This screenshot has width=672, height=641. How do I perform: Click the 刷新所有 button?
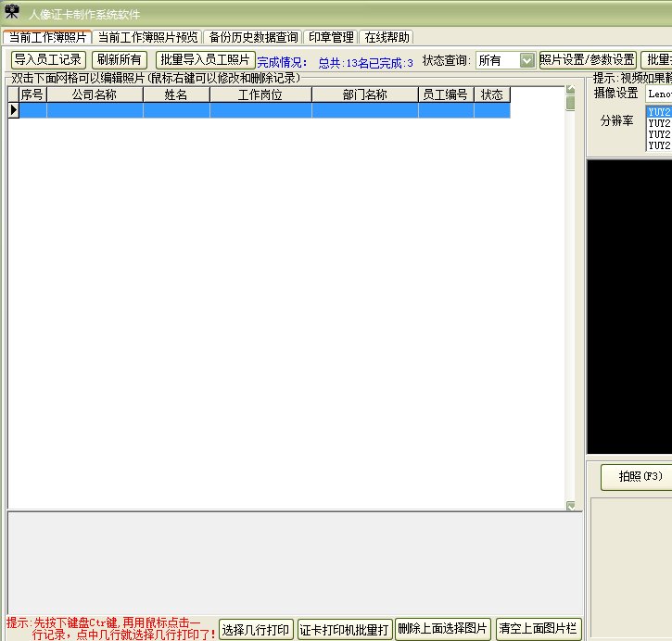[x=120, y=60]
